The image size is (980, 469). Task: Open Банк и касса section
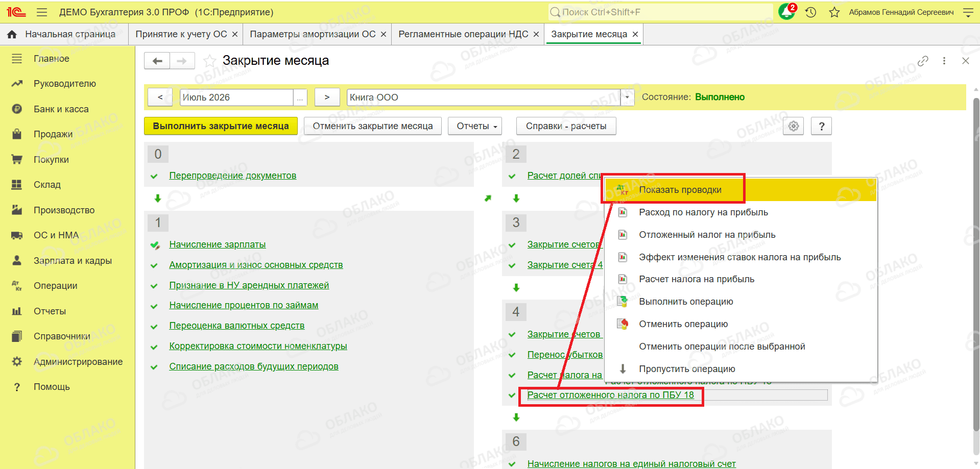click(61, 109)
